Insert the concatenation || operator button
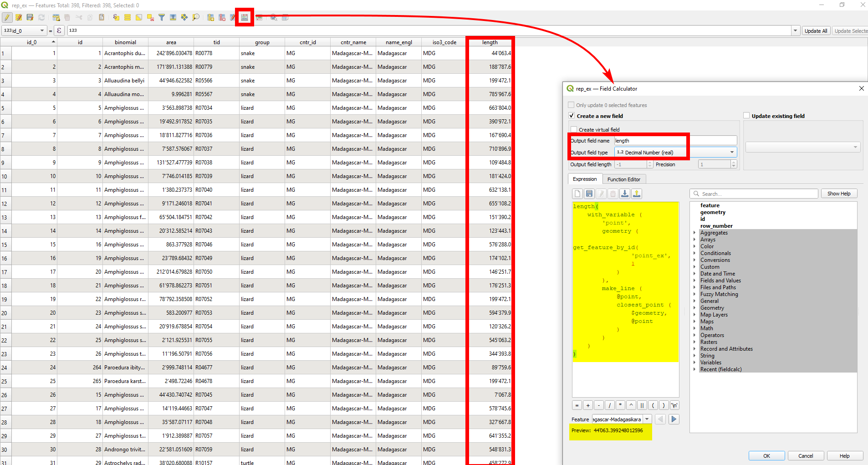Screen dimensions: 868x465 pos(642,405)
